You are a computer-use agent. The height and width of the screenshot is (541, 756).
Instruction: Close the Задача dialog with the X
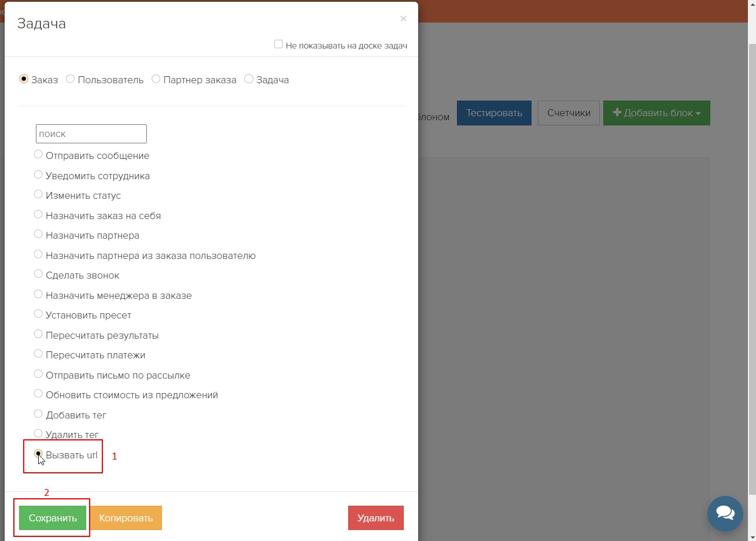point(403,19)
